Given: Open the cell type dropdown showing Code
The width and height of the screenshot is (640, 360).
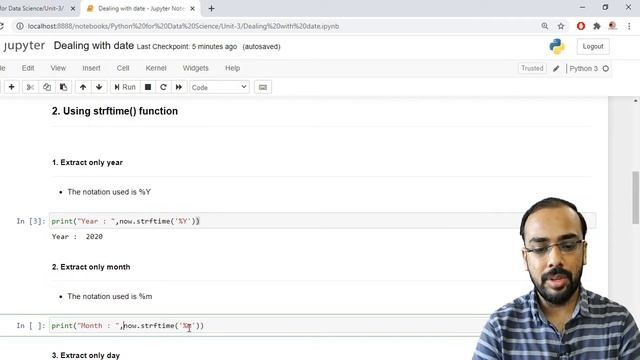Looking at the screenshot, I should [219, 87].
